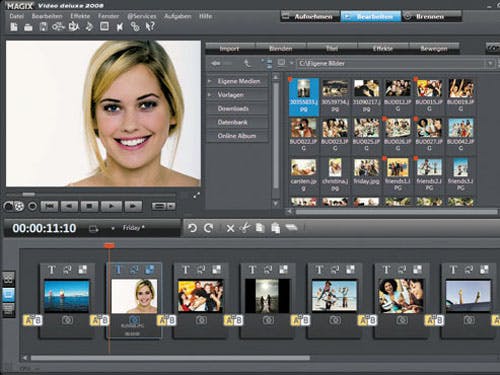Select Online Album in the sidebar

coord(237,136)
